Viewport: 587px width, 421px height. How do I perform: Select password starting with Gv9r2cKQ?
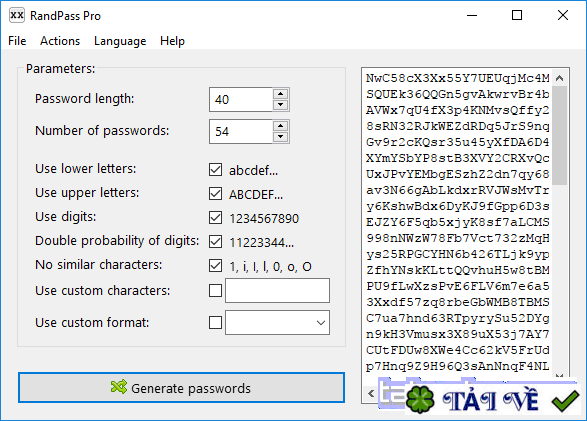pos(457,142)
